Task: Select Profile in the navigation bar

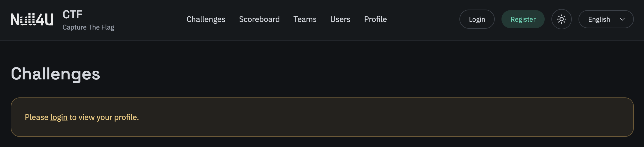Action: [x=375, y=19]
